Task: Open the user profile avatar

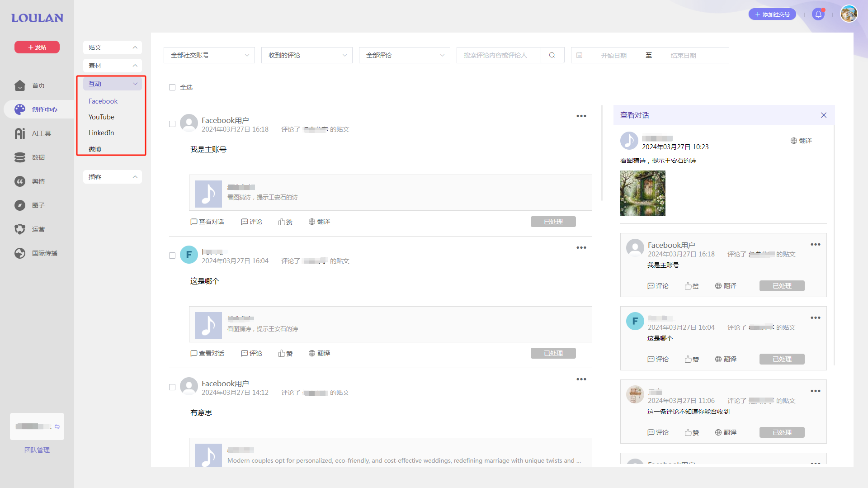Action: click(849, 14)
